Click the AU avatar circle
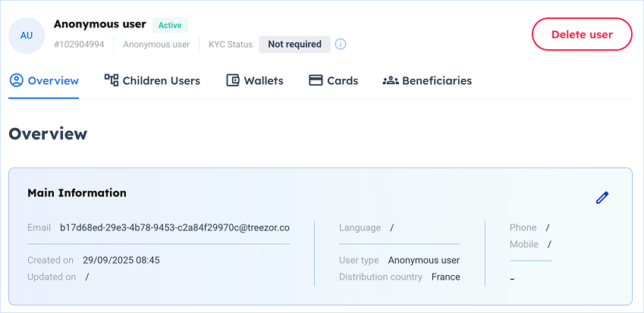 [27, 36]
